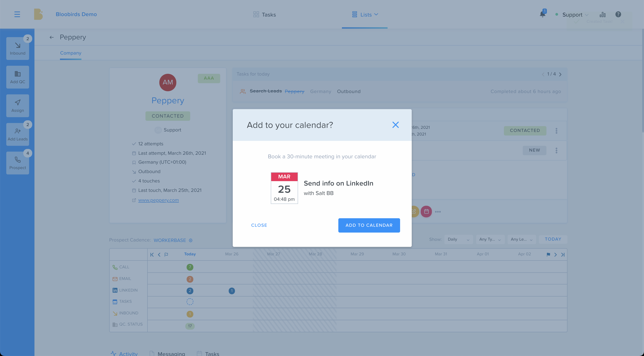The width and height of the screenshot is (644, 356).
Task: Go to next date in cadence timeline
Action: coord(555,254)
